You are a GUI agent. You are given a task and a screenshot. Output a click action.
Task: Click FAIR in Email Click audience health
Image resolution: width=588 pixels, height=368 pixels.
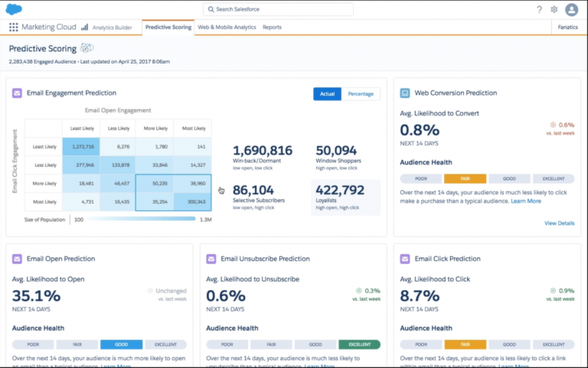pyautogui.click(x=465, y=344)
